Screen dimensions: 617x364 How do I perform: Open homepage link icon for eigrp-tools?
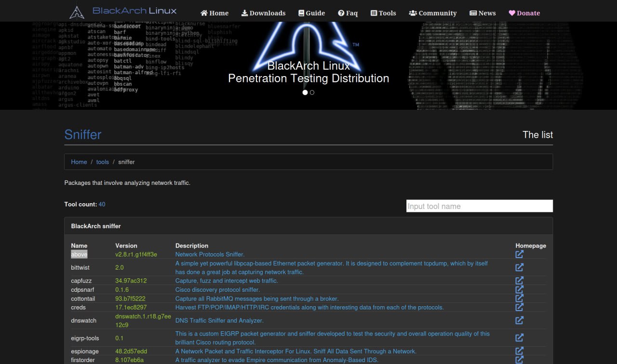519,338
